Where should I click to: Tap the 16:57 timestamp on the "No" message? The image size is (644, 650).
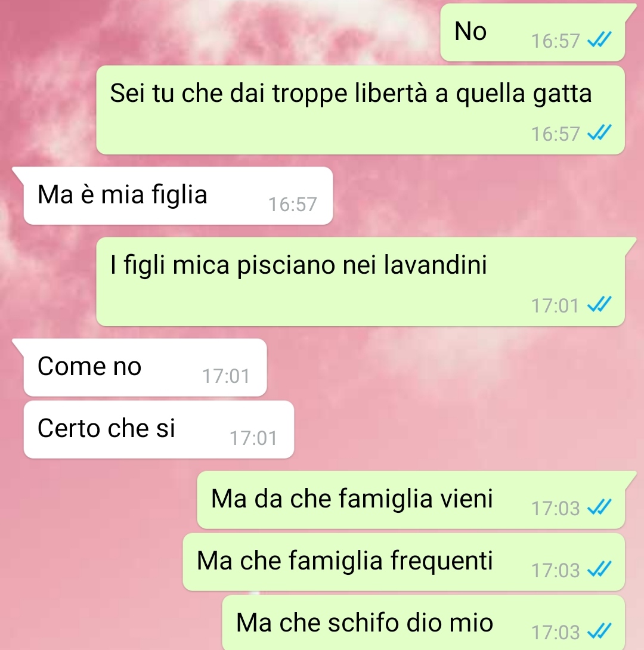pyautogui.click(x=555, y=41)
